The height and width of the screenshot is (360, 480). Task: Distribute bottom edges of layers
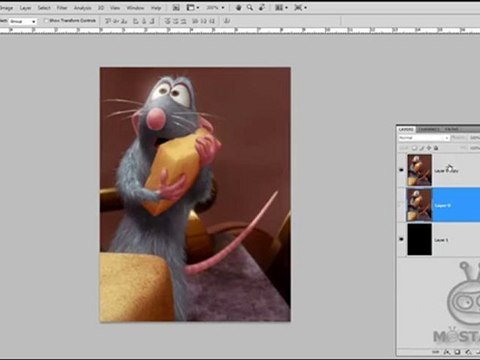click(x=183, y=21)
